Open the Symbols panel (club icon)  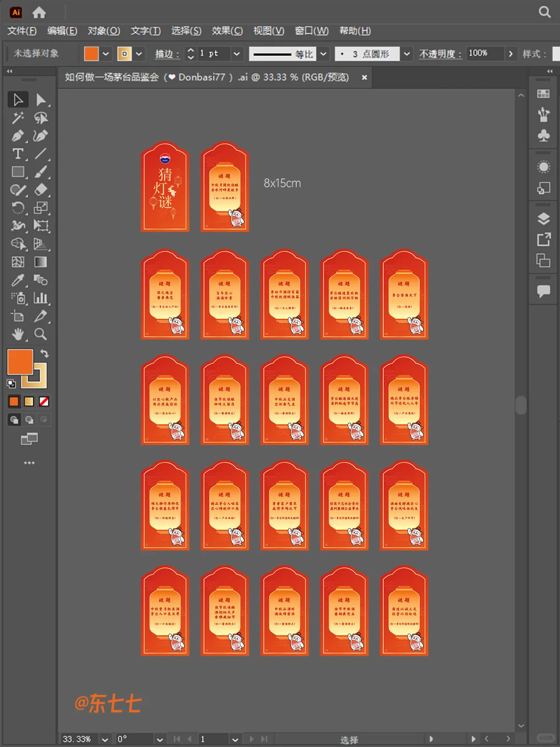(x=543, y=135)
